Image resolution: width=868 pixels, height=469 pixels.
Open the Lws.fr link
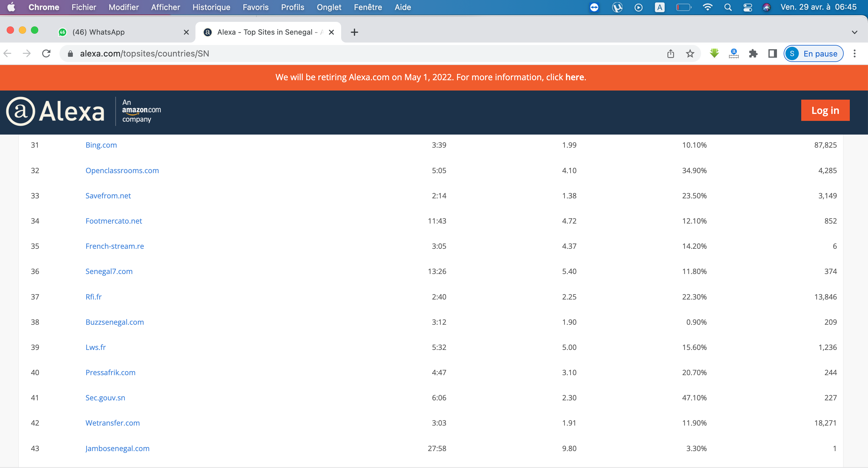(x=95, y=347)
